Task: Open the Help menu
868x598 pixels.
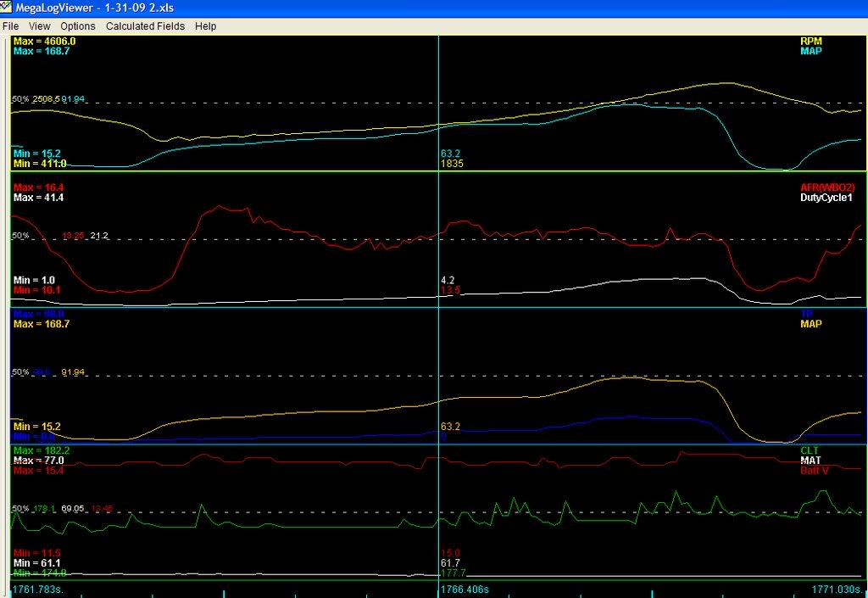Action: pos(206,25)
